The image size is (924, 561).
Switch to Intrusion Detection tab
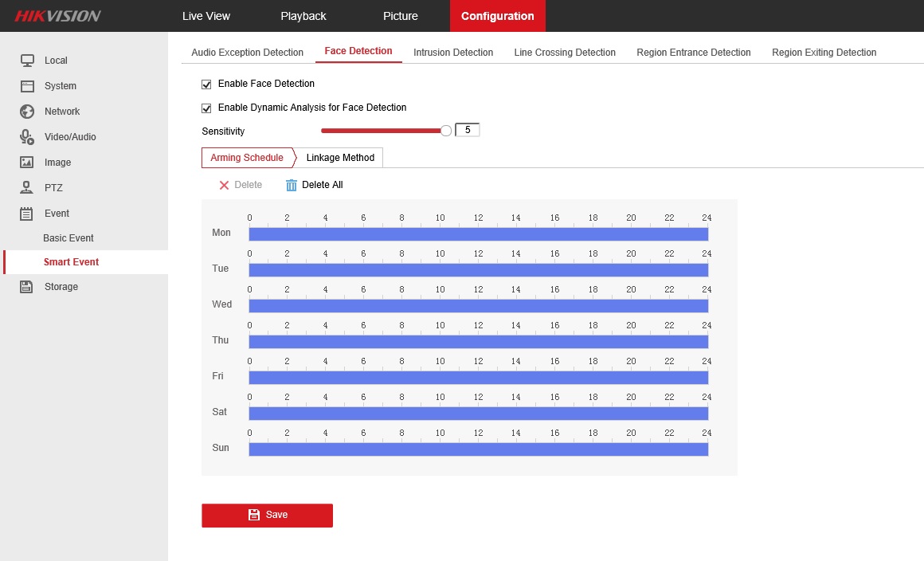pos(453,53)
